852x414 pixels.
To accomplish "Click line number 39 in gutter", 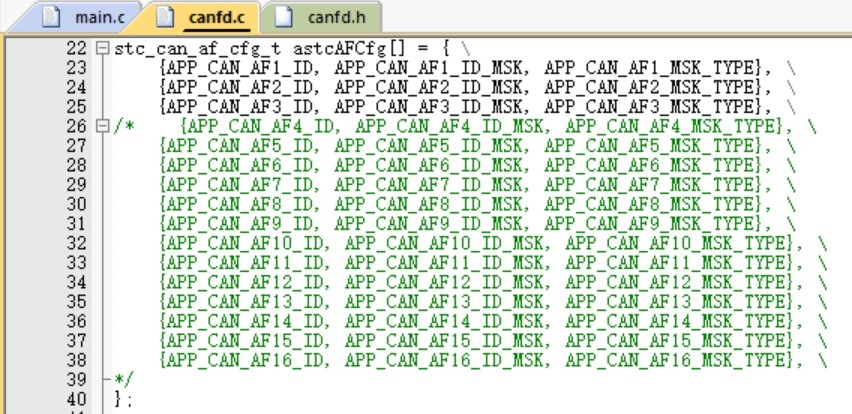I will [76, 380].
